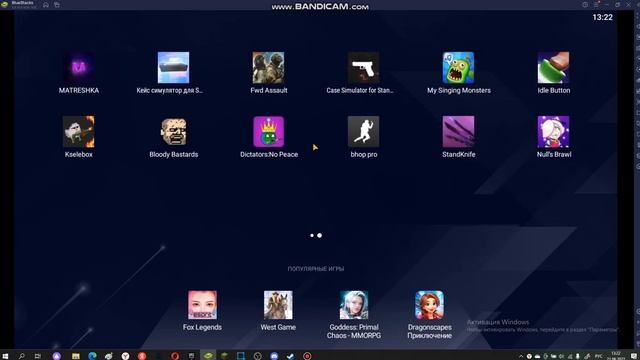640x360 pixels.
Task: Click BlueStacks home icon in title bar
Action: tap(46, 5)
